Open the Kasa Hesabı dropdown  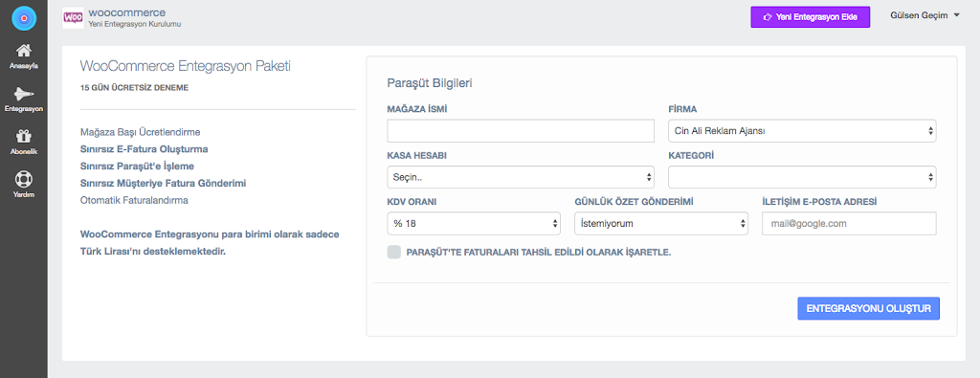[x=521, y=177]
